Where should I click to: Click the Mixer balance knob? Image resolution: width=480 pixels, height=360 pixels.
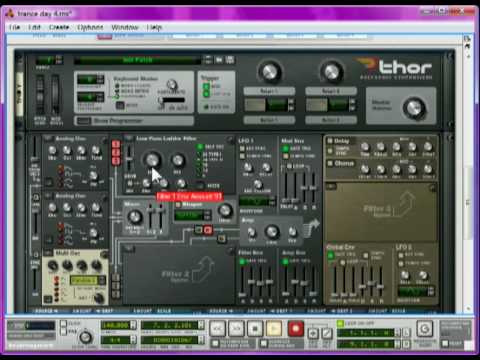click(134, 217)
